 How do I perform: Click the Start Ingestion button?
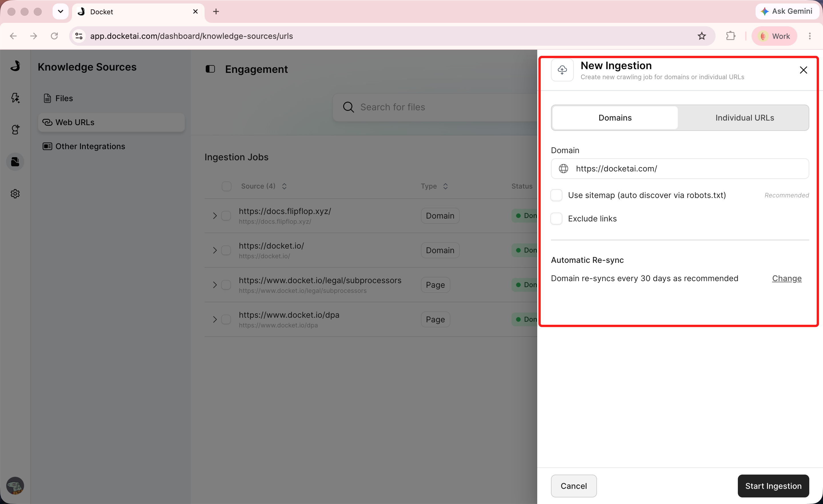click(x=773, y=486)
